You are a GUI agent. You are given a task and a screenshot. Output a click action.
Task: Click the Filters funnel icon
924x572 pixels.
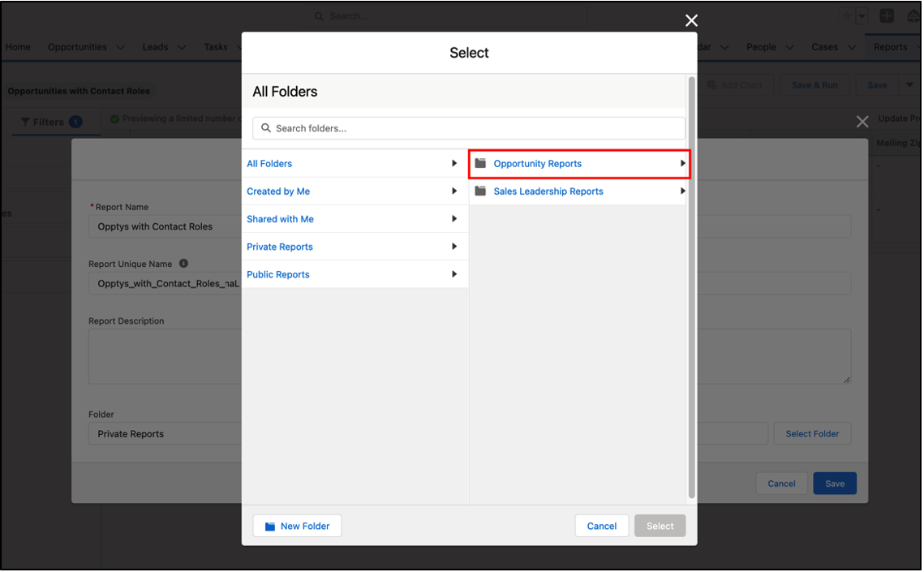(25, 122)
